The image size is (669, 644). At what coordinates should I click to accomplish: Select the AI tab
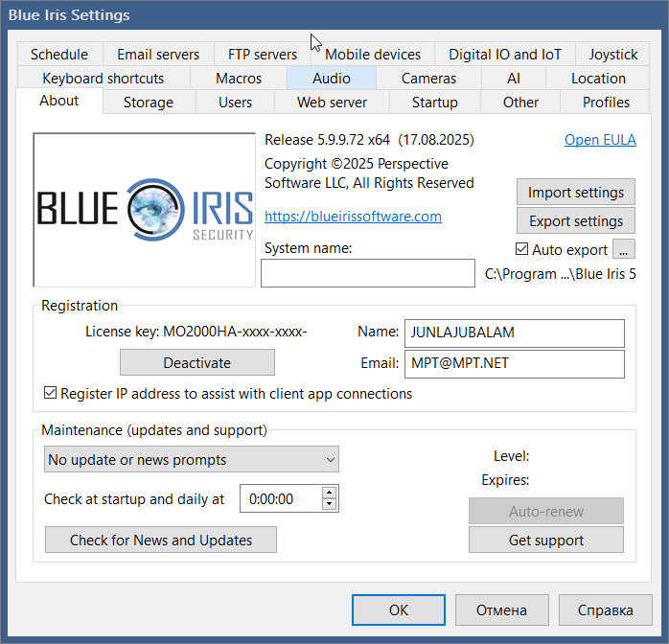point(514,79)
